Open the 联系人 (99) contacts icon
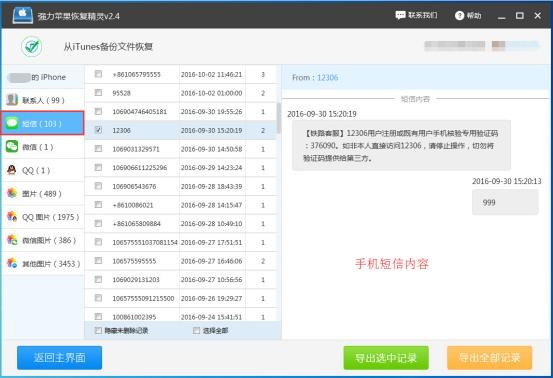 (12, 100)
